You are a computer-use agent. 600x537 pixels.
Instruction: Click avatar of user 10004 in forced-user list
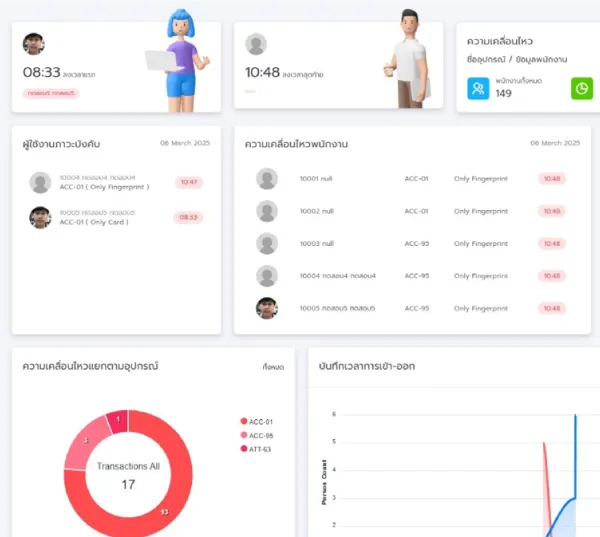pos(40,183)
